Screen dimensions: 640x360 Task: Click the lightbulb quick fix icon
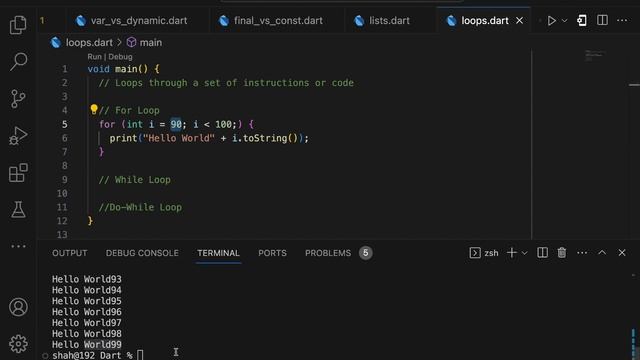(x=94, y=109)
